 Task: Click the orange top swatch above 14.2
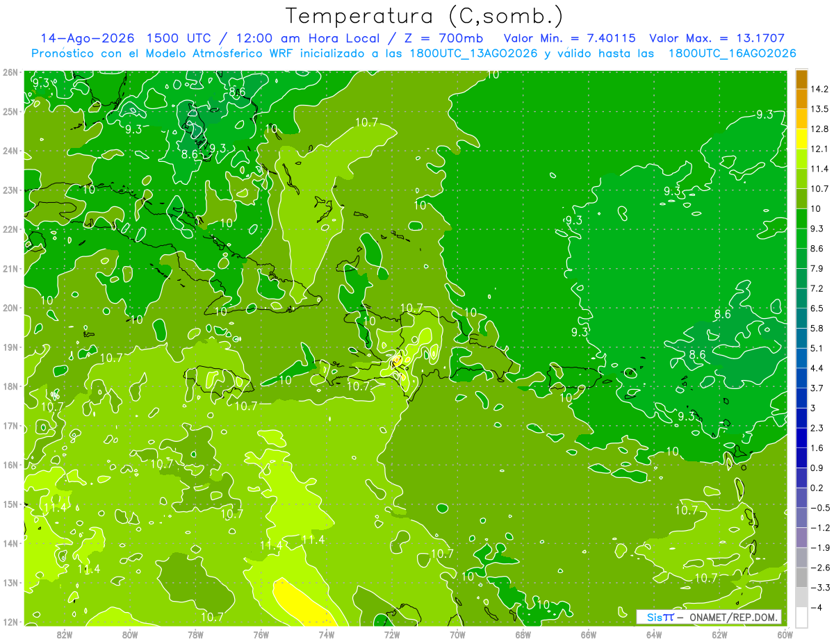801,79
